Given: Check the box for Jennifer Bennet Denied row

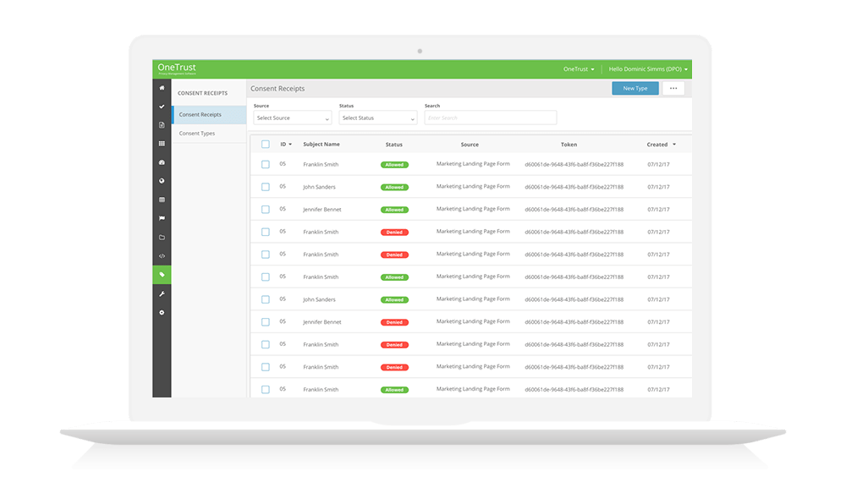Looking at the screenshot, I should pyautogui.click(x=266, y=322).
